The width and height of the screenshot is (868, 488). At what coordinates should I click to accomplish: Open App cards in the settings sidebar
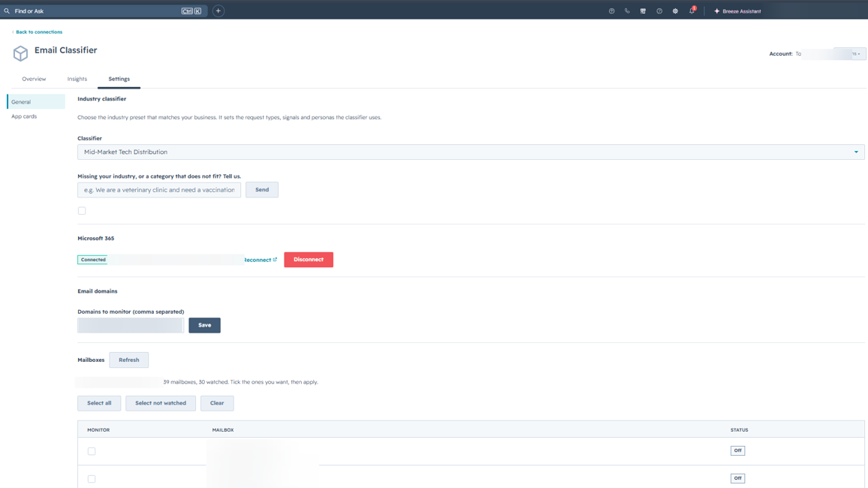click(x=24, y=116)
